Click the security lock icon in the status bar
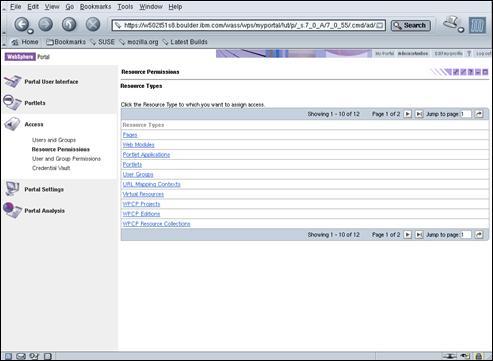The height and width of the screenshot is (361, 493). point(479,356)
